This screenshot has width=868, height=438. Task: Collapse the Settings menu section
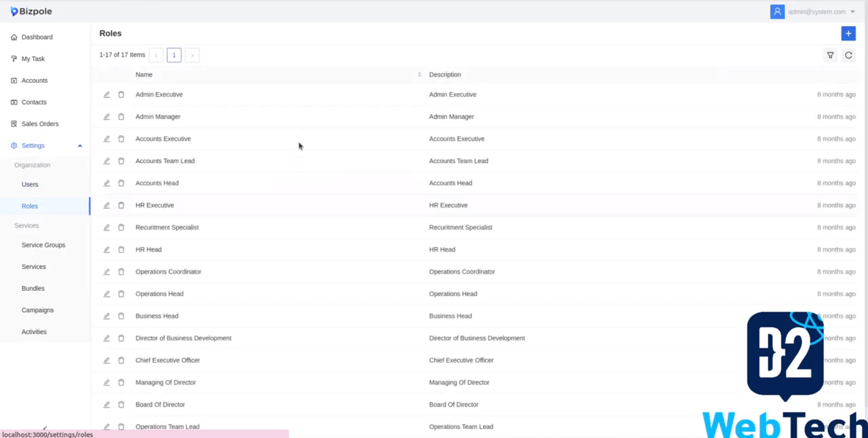coord(80,146)
